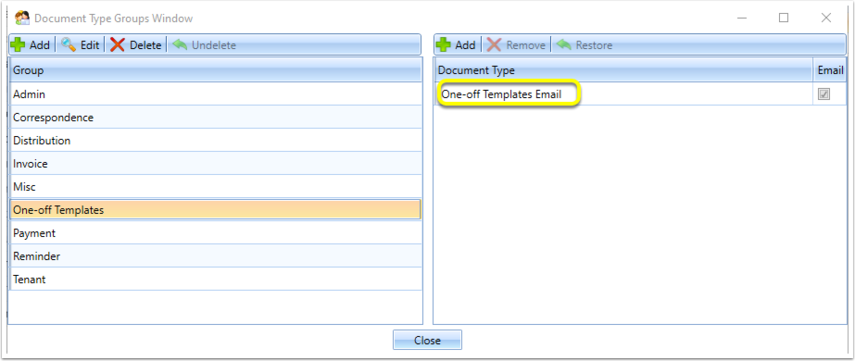Viewport: 855px width, 361px height.
Task: Click the Add button in the Group toolbar
Action: point(31,45)
